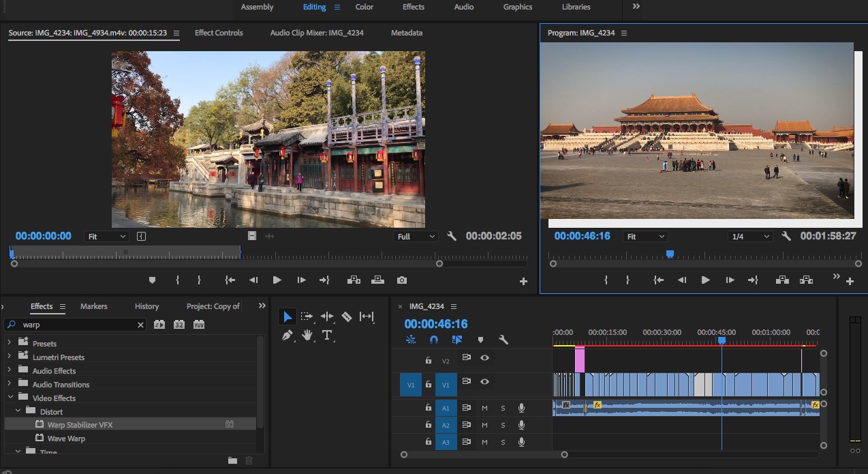
Task: Click the Lift button in Program monitor
Action: pyautogui.click(x=782, y=280)
